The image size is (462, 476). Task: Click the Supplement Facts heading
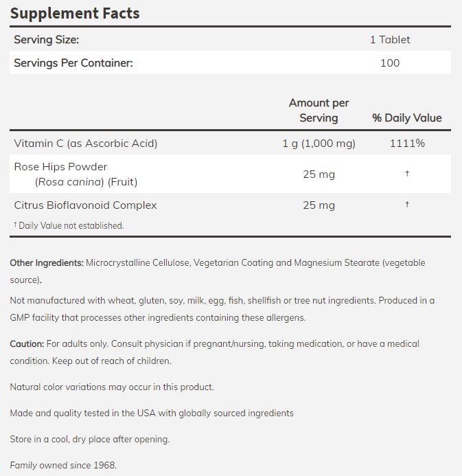pyautogui.click(x=74, y=12)
